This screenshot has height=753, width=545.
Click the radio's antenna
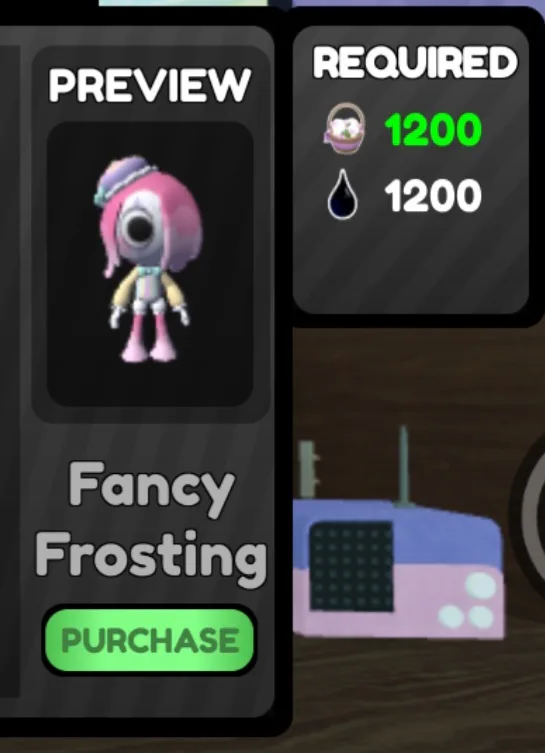click(403, 466)
